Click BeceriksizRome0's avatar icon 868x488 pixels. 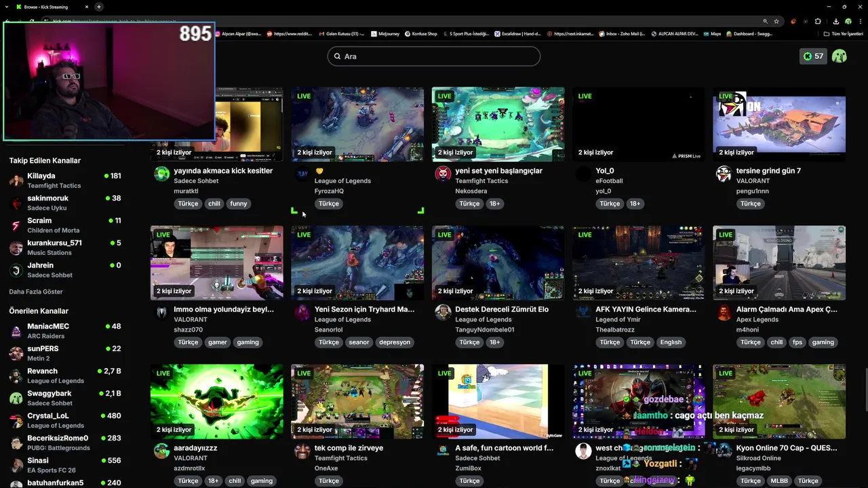[16, 443]
